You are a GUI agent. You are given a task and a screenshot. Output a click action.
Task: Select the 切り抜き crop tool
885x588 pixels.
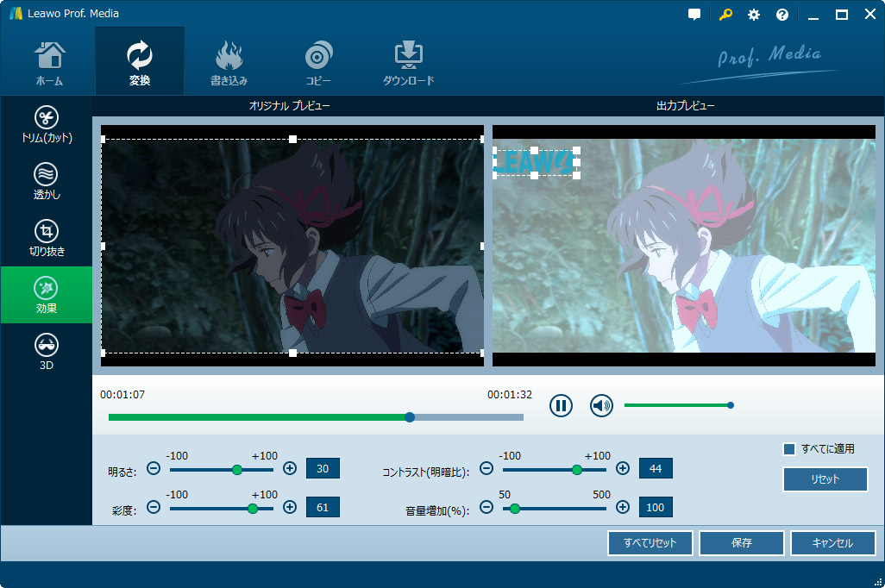tap(47, 238)
